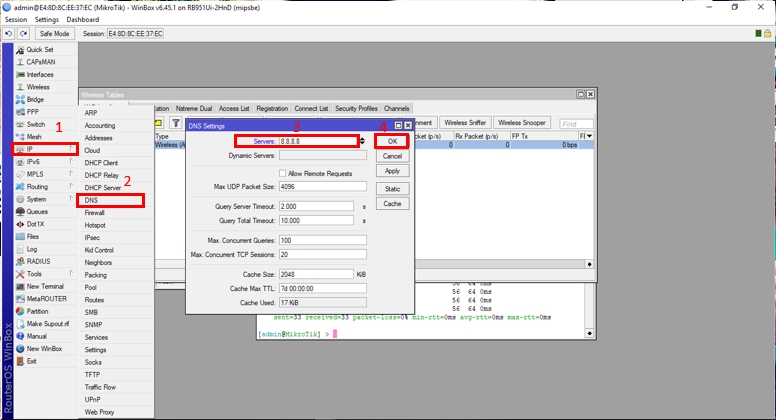776x420 pixels.
Task: Open PPP from the sidebar
Action: [x=46, y=112]
